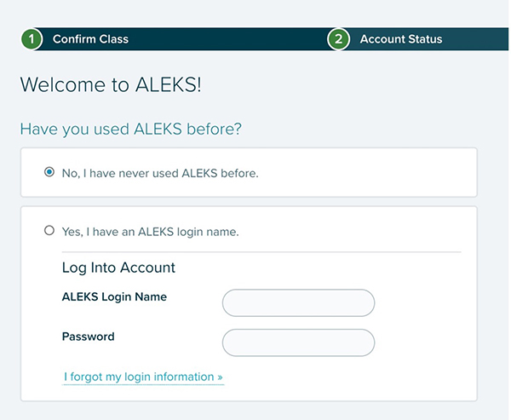Viewport: 511px width, 420px height.
Task: Click the divider line above Log Into Account
Action: coord(261,252)
